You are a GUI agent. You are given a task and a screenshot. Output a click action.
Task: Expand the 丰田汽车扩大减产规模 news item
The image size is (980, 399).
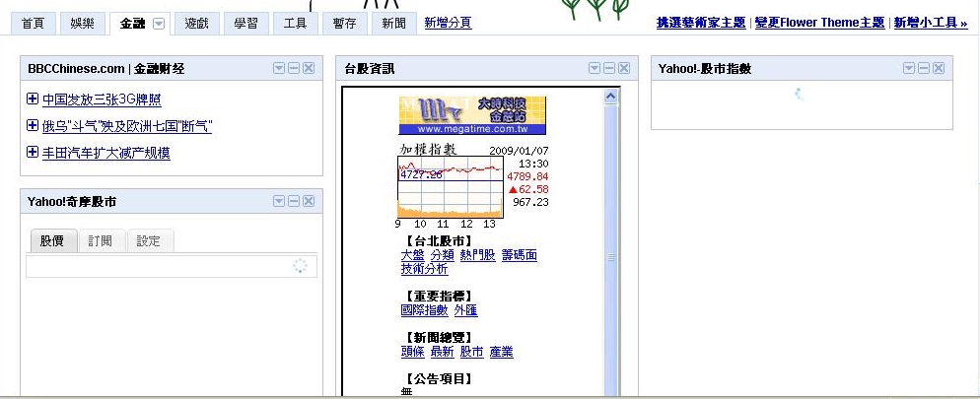pos(33,152)
